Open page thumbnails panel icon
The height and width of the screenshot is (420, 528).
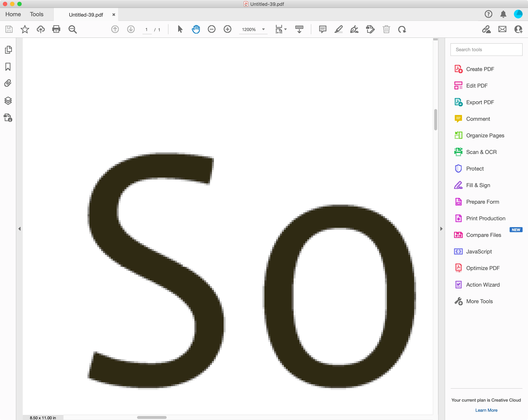[x=8, y=50]
